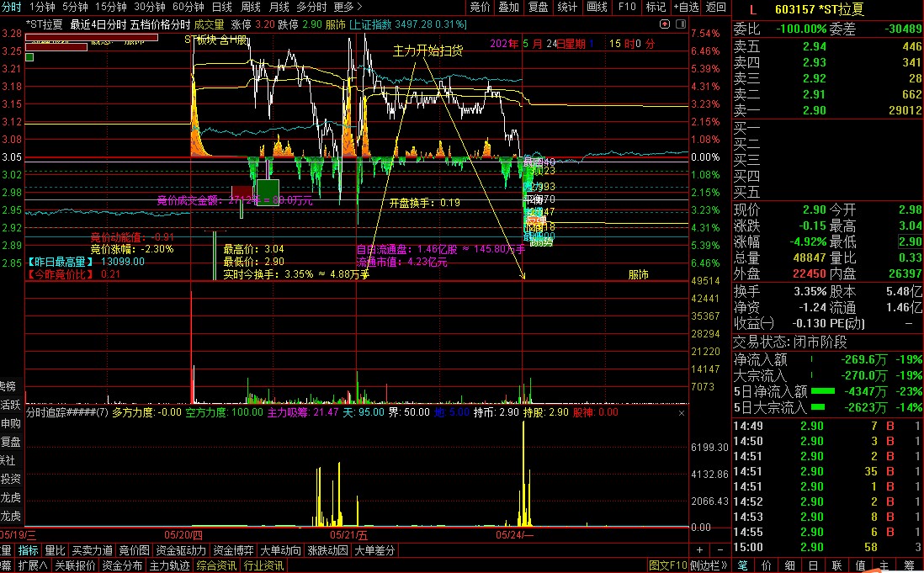Add stock via +自选 button

[687, 7]
